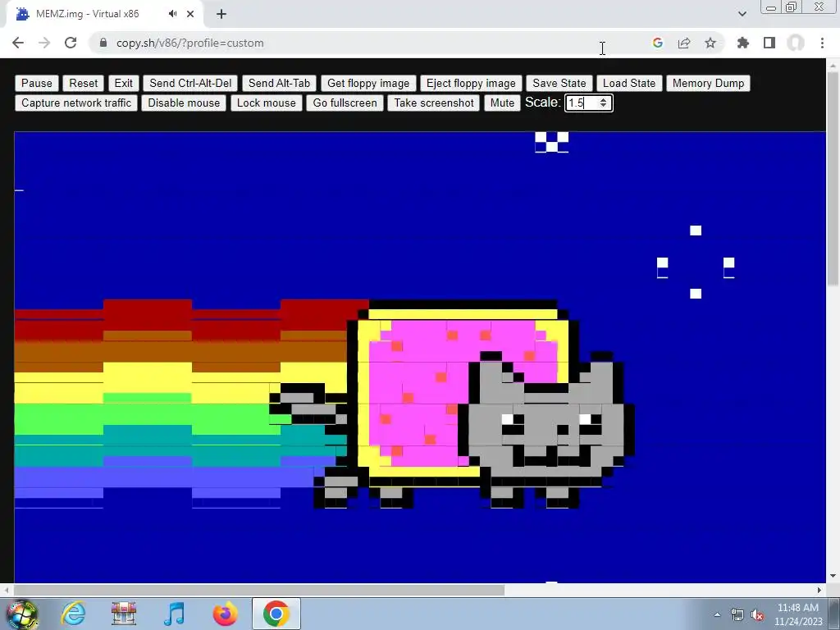840x630 pixels.
Task: Click Send Ctrl-Alt-Del
Action: click(190, 83)
